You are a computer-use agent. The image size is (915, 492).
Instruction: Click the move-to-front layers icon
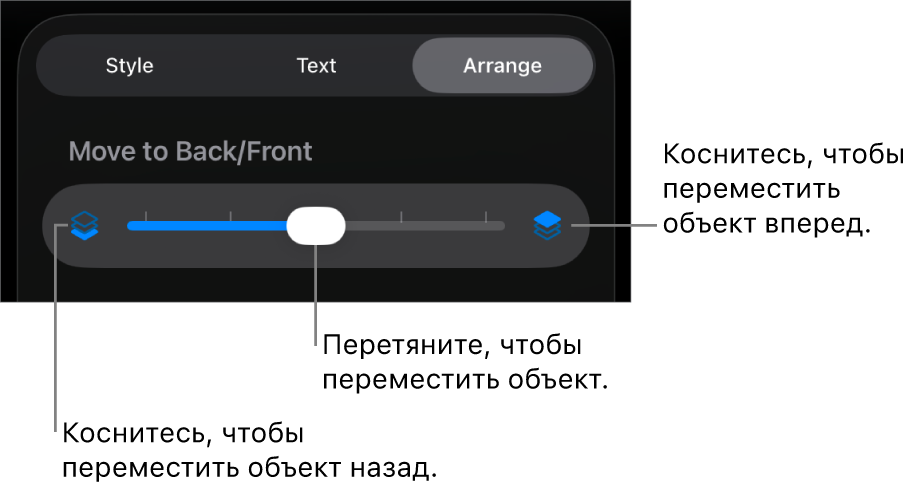point(547,226)
